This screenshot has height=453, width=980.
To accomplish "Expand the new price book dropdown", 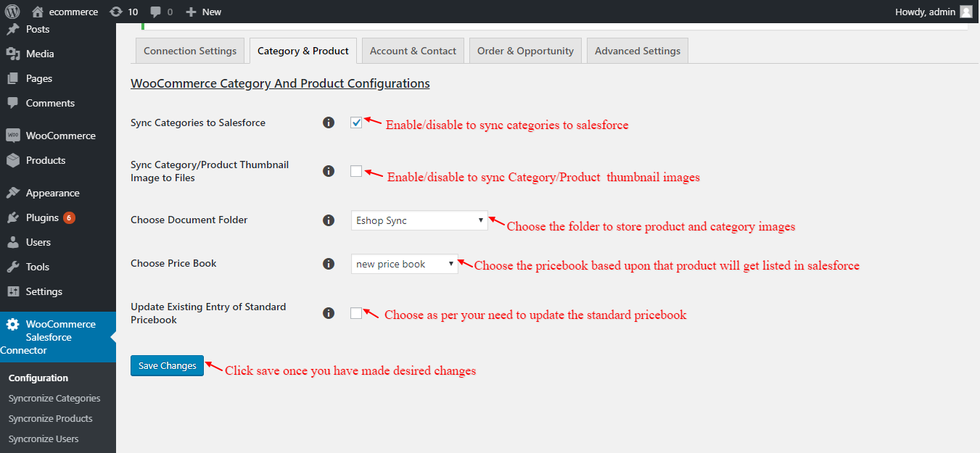I will pos(404,264).
